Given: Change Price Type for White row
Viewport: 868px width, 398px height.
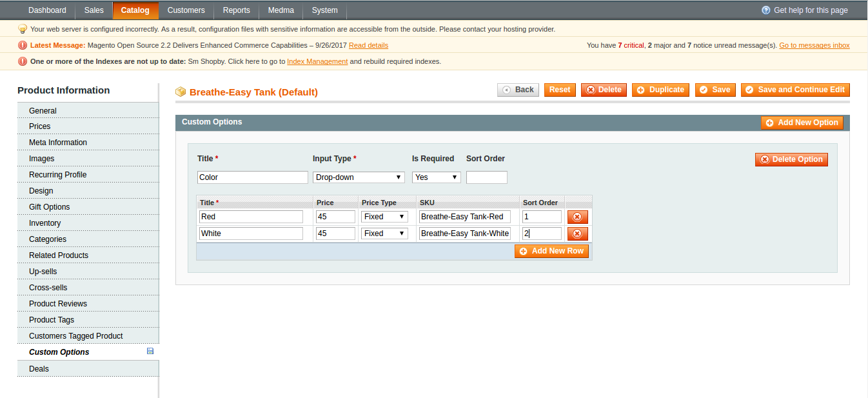Looking at the screenshot, I should click(x=384, y=234).
